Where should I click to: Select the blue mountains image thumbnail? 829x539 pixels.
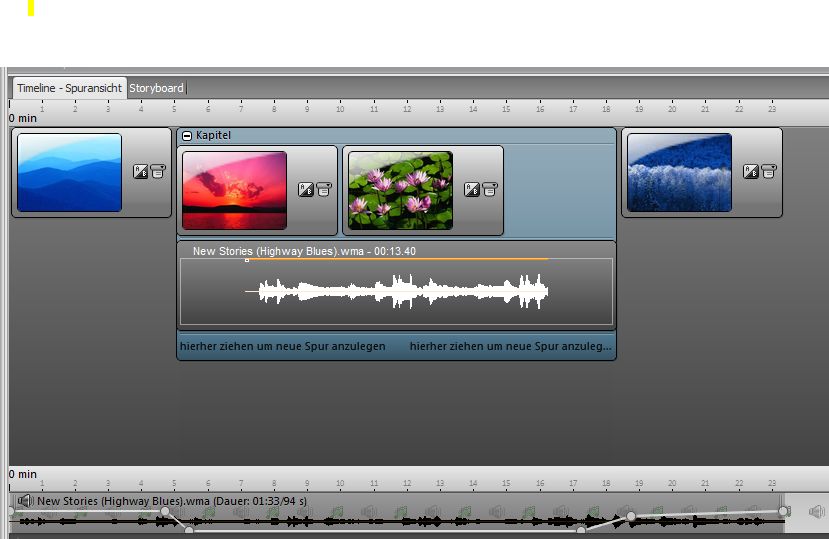pyautogui.click(x=69, y=173)
